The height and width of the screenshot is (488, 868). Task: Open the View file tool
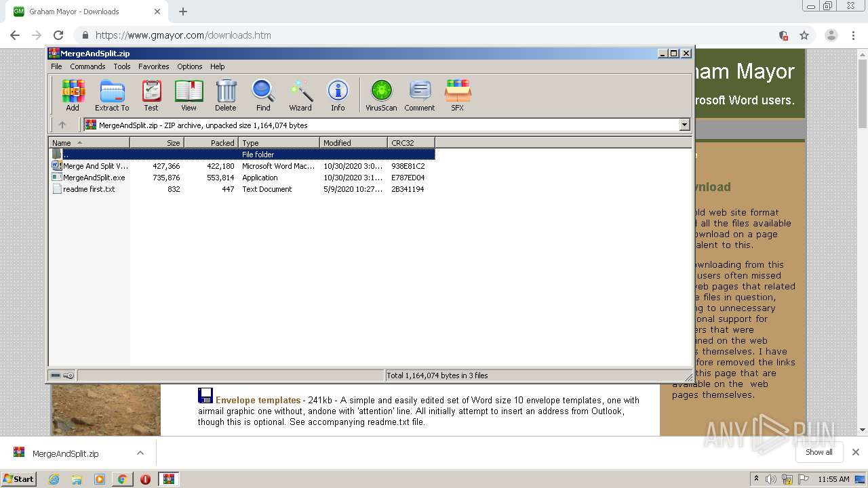pyautogui.click(x=189, y=95)
